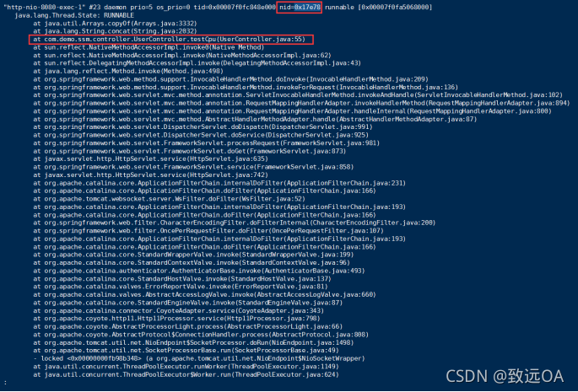
Task: Click FrameworkServlet.doGet(FrameworkServlet.java:873) line
Action: (190, 151)
